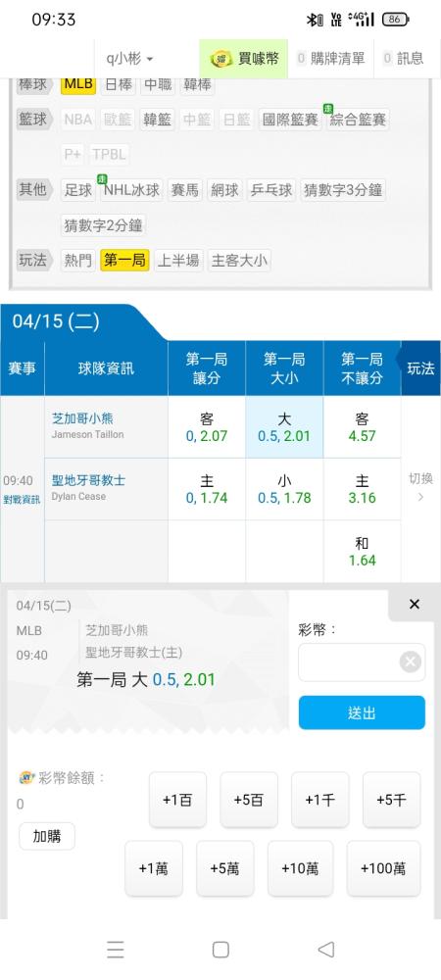Image resolution: width=441 pixels, height=980 pixels.
Task: Add +5千 to wager
Action: (392, 800)
